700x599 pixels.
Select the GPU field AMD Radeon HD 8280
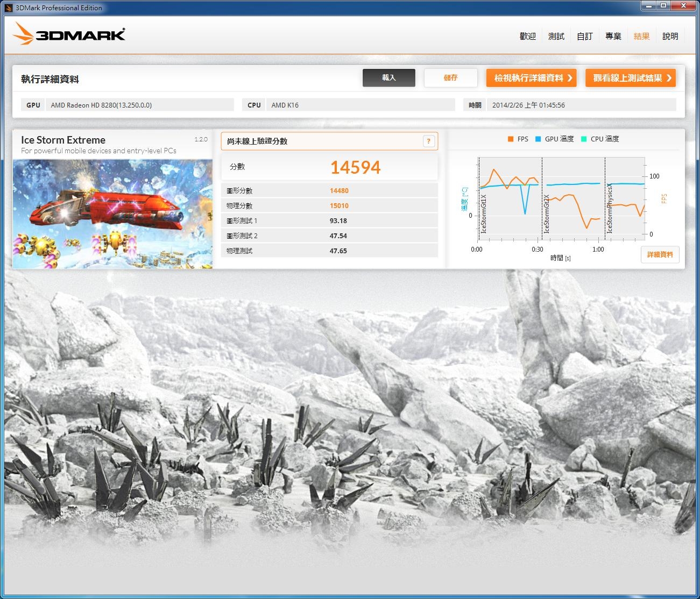(139, 105)
